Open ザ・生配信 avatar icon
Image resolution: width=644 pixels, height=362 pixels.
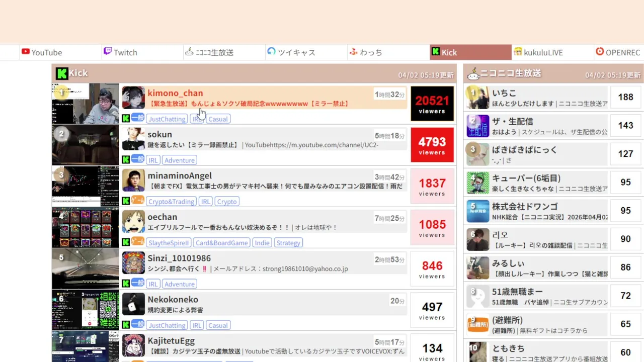coord(477,126)
